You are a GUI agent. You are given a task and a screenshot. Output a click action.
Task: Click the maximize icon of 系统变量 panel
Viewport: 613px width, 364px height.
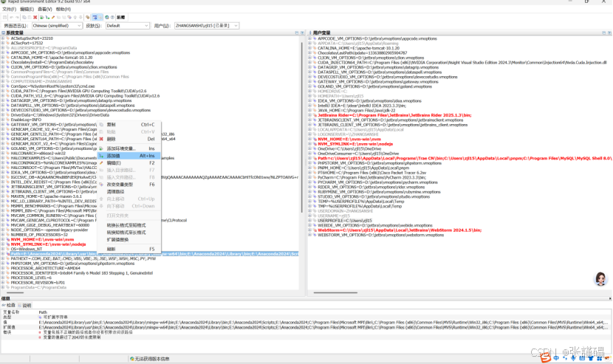pos(302,32)
